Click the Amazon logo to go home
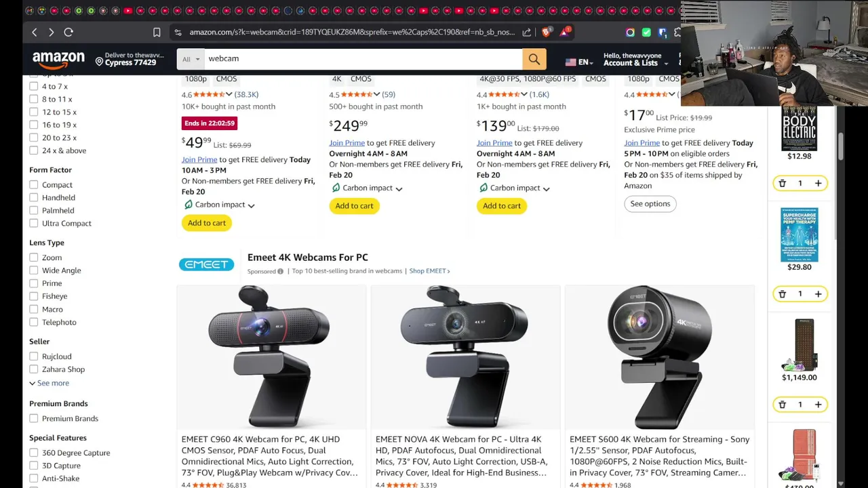Viewport: 868px width, 488px height. 58,60
